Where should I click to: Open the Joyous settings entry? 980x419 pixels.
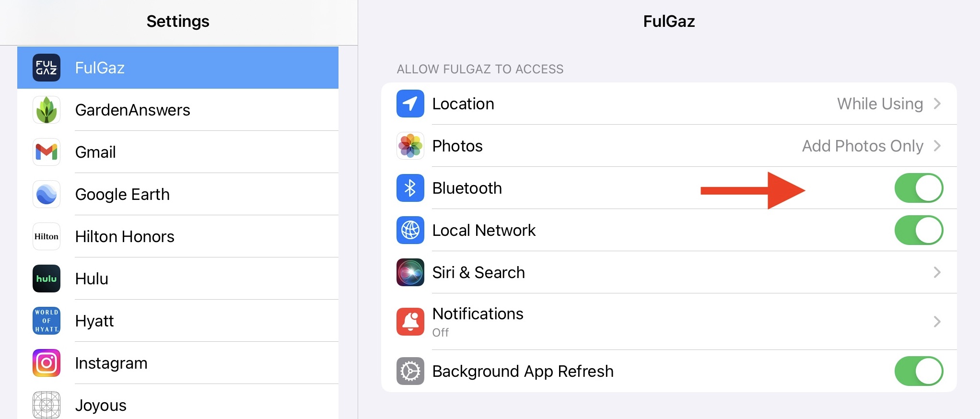[x=101, y=405]
